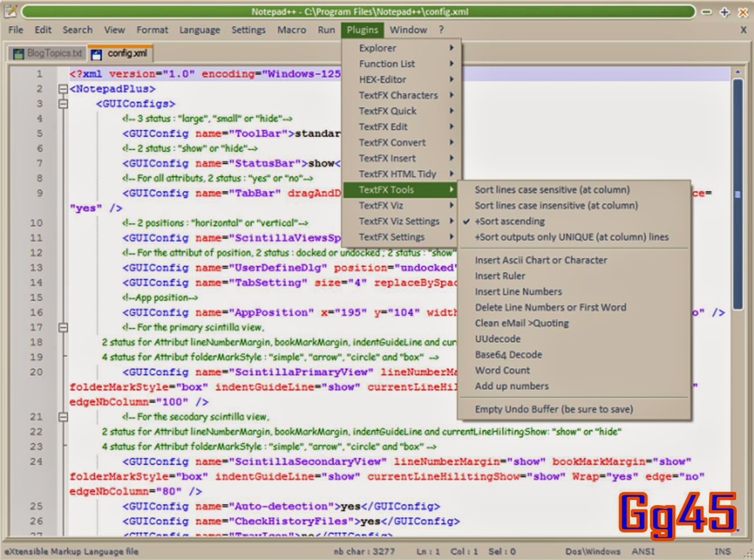Click the Dos\Windows line ending status entry
The height and width of the screenshot is (560, 754).
click(593, 551)
